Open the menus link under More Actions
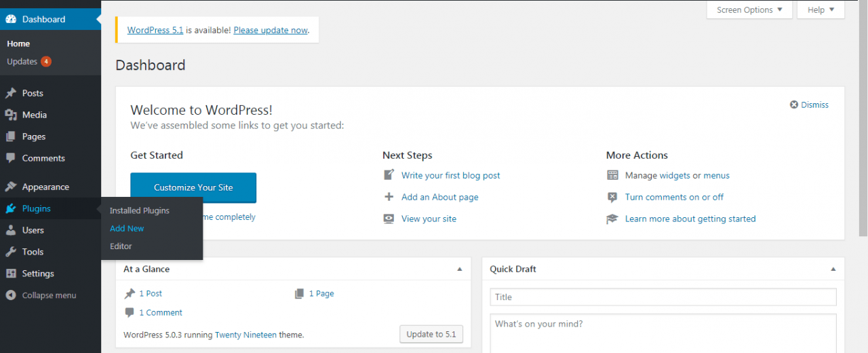Screen dimensions: 868x353 (x=717, y=175)
